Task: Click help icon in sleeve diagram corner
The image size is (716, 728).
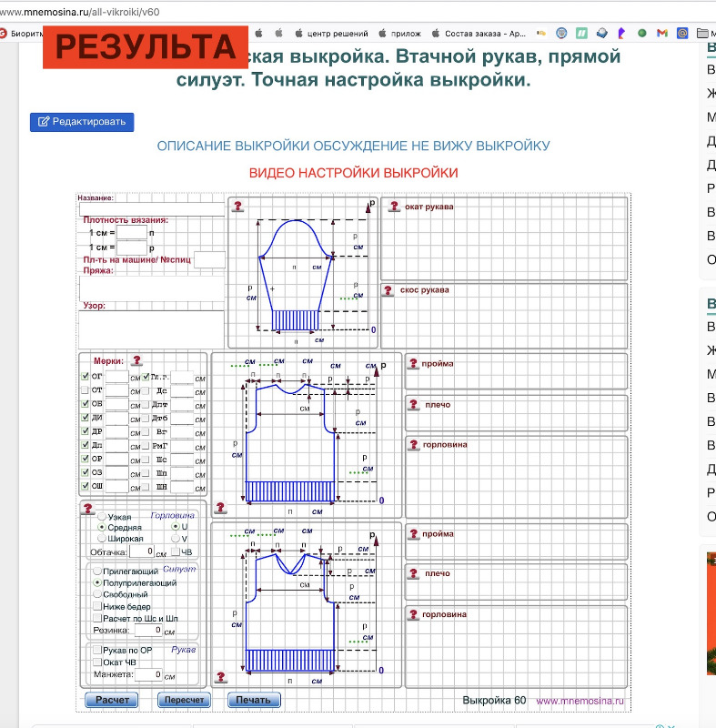Action: pos(237,207)
